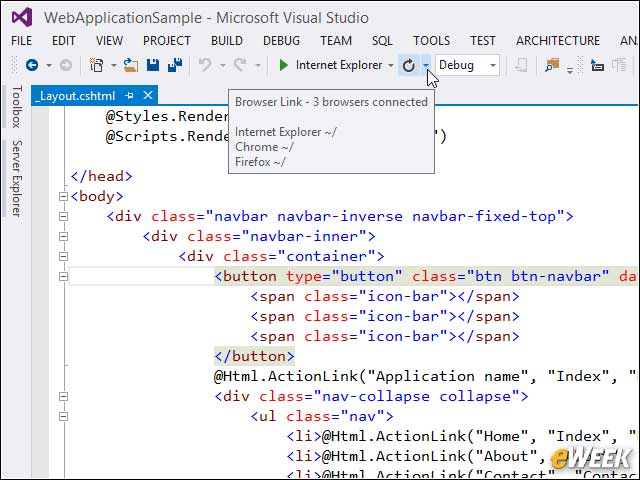Open the Navigate Backward history dropdown

tap(49, 65)
